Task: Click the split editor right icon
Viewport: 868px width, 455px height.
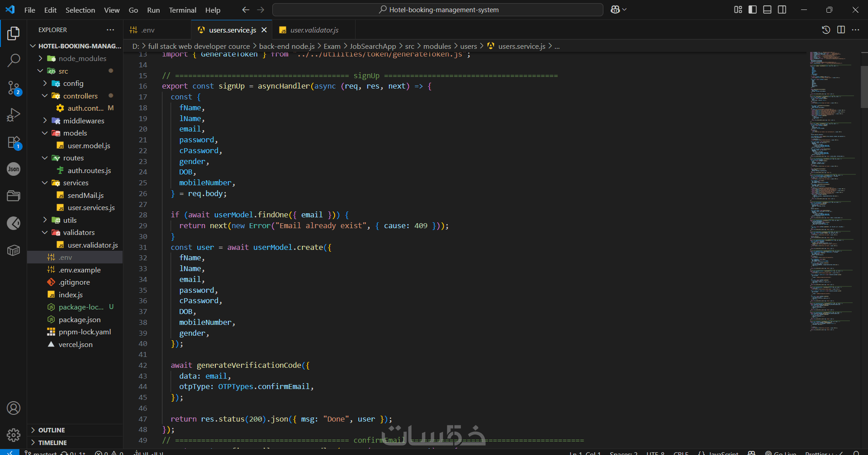Action: [841, 30]
